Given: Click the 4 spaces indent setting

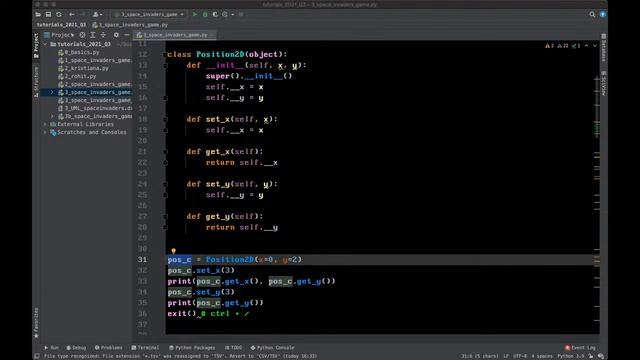Looking at the screenshot, I should point(542,356).
